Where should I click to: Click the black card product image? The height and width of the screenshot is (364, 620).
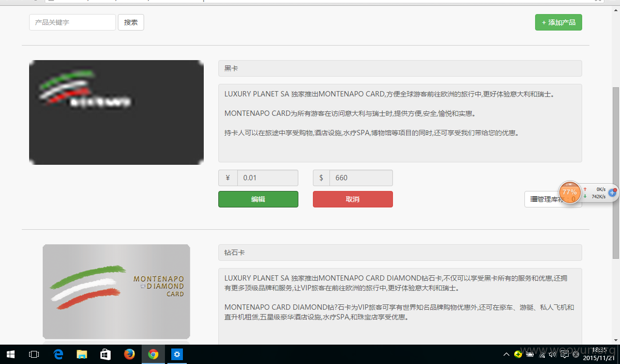click(116, 112)
